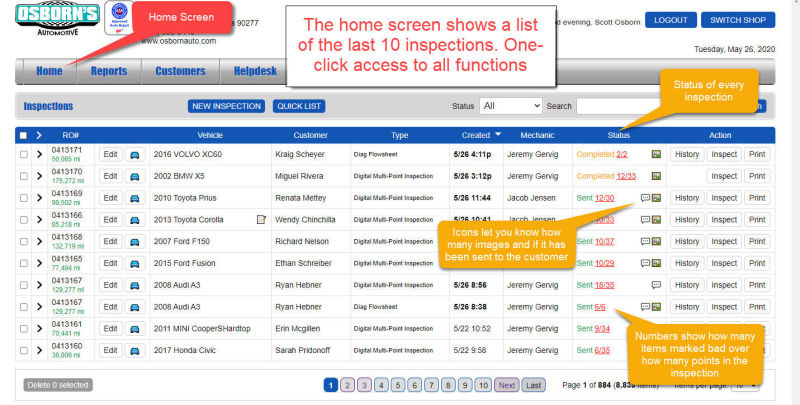
Task: Check the box for RO 0413171
Action: click(23, 155)
